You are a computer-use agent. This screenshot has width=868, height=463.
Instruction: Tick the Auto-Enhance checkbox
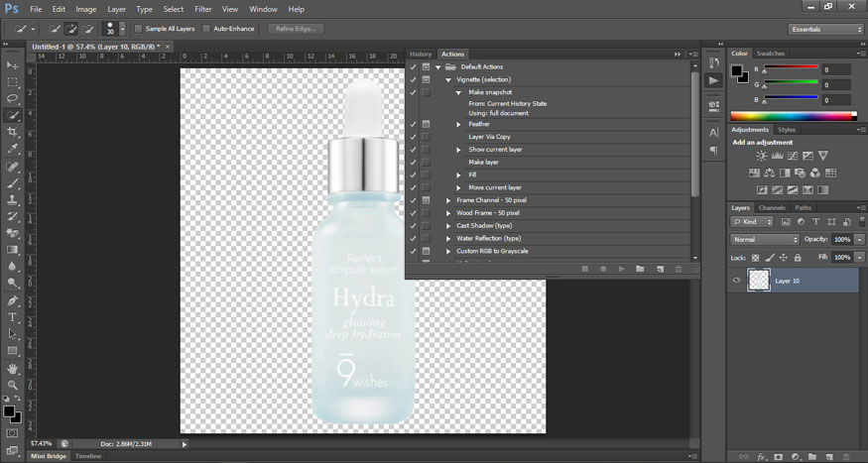206,29
